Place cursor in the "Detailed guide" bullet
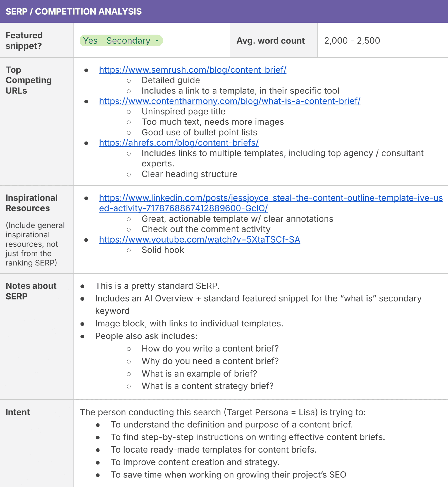The image size is (448, 487). [x=171, y=80]
